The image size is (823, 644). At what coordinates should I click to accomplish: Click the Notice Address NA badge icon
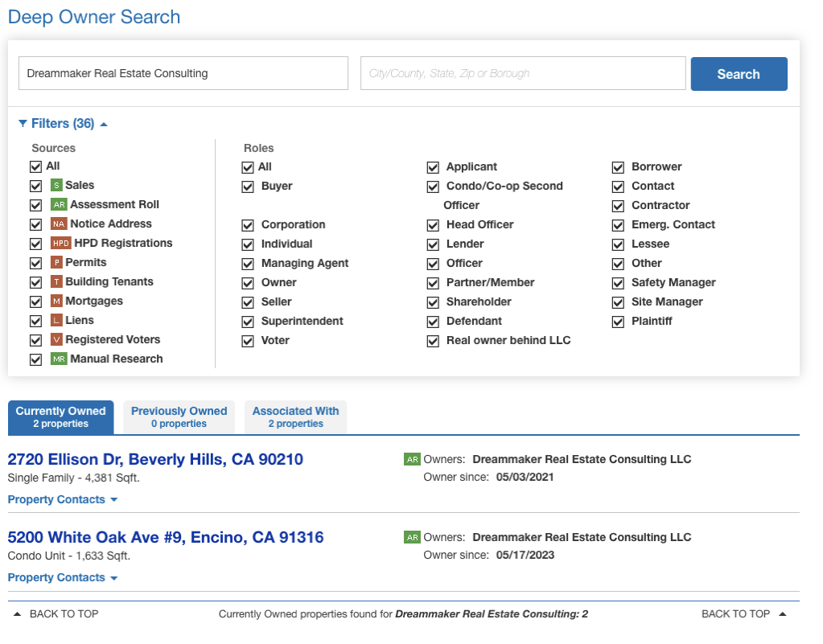point(59,224)
